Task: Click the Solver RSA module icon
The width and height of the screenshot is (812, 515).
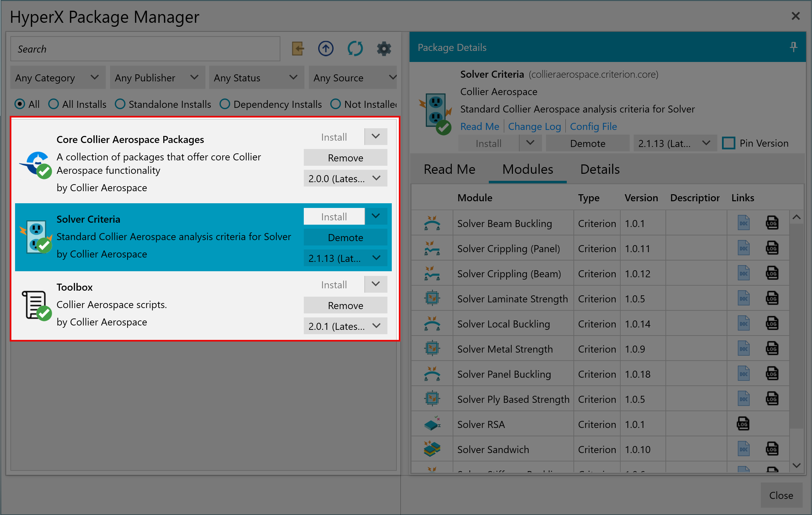Action: point(432,424)
